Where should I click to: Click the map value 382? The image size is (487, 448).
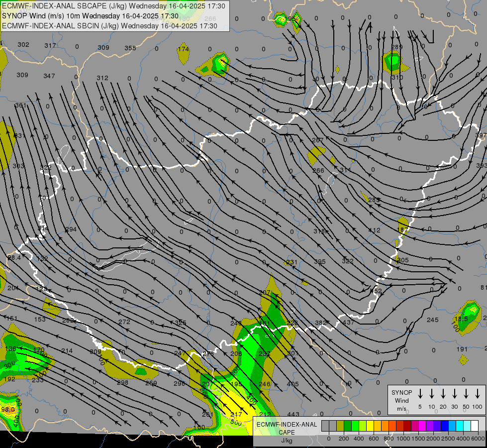[321, 323]
